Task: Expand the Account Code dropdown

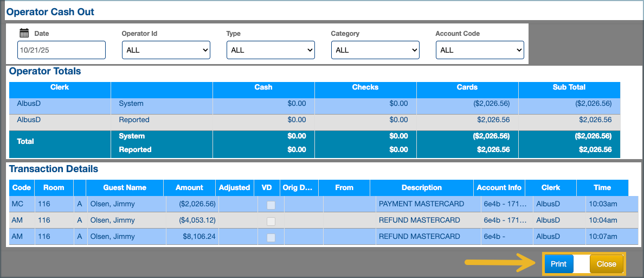Action: click(479, 50)
